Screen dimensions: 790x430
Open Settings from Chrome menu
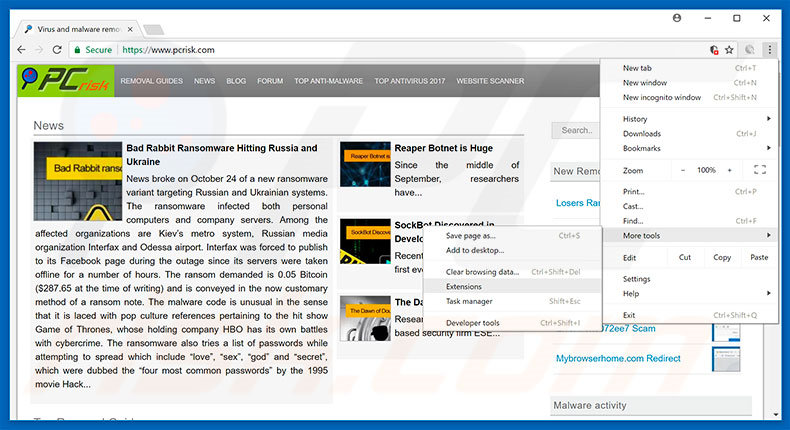689,278
